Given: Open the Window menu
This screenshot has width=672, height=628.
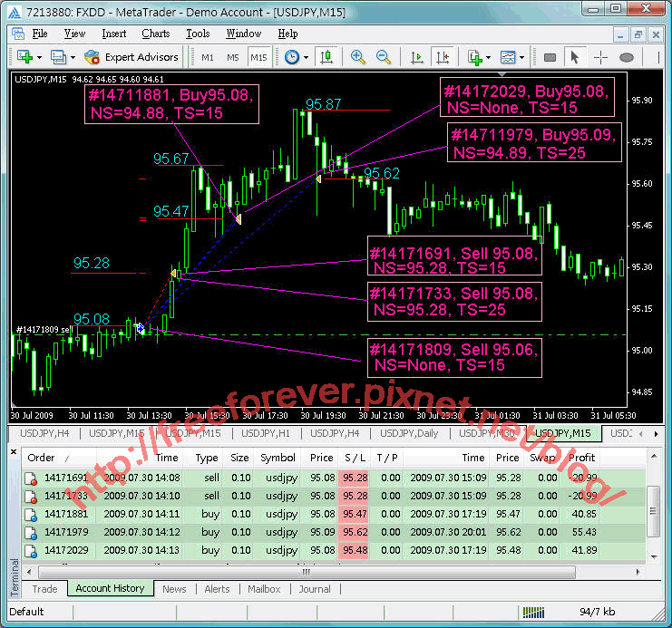Looking at the screenshot, I should click(243, 34).
